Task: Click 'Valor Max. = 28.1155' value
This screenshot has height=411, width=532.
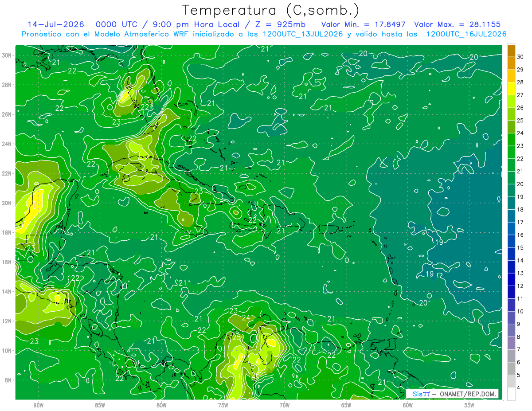Action: (x=457, y=24)
